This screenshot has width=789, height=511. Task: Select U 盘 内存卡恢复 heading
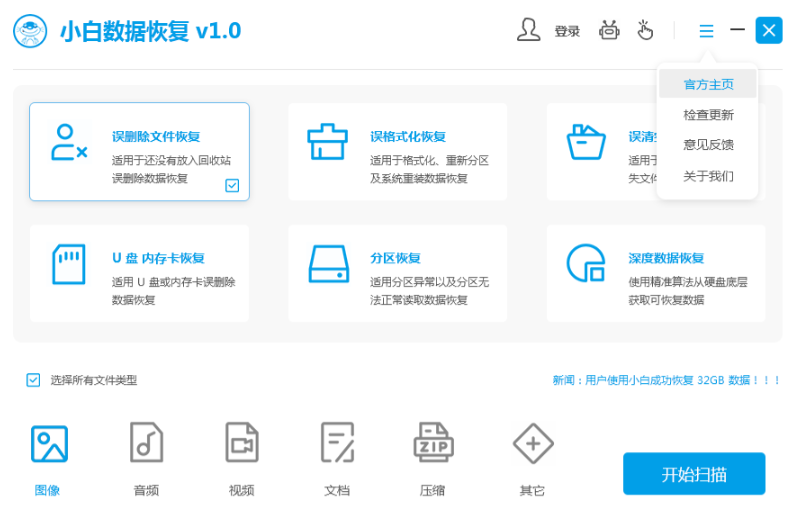click(158, 258)
